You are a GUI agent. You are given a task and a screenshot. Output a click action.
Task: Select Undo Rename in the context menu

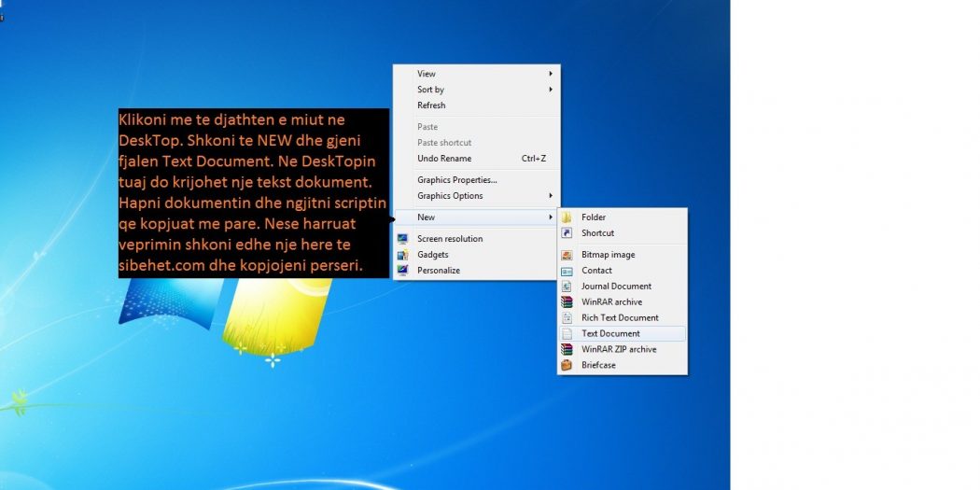point(476,158)
